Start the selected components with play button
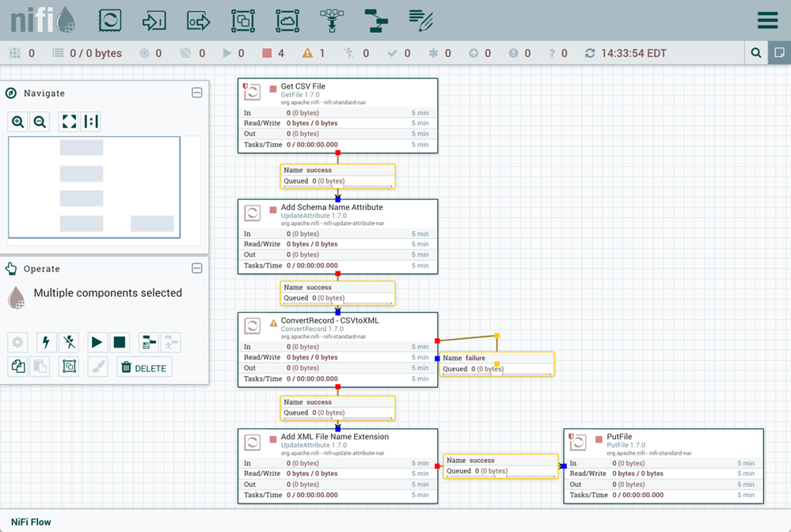This screenshot has height=532, width=791. (97, 342)
